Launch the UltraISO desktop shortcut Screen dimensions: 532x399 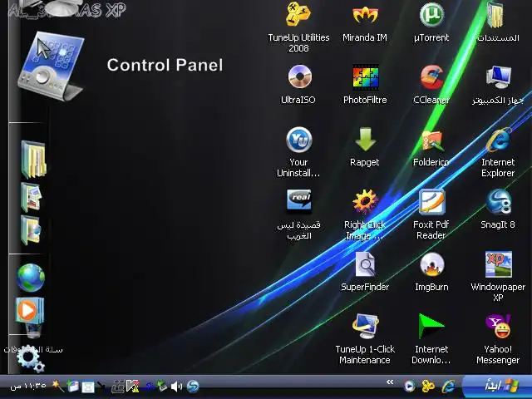pos(299,76)
